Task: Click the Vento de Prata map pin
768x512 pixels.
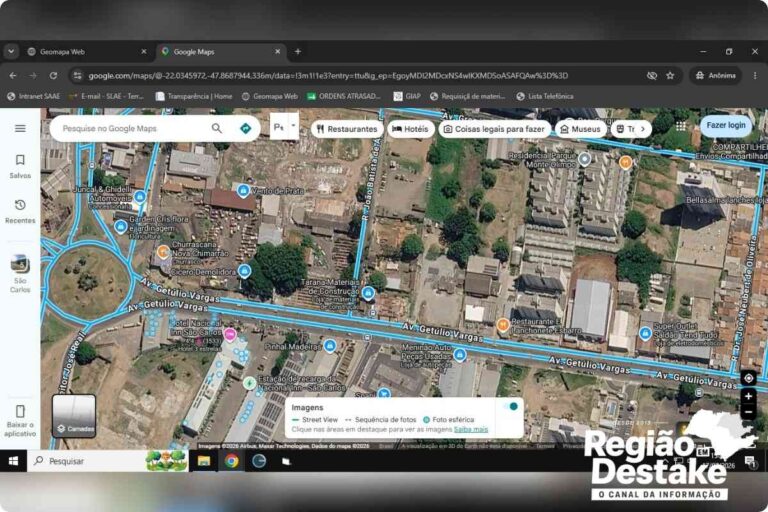Action: 243,190
